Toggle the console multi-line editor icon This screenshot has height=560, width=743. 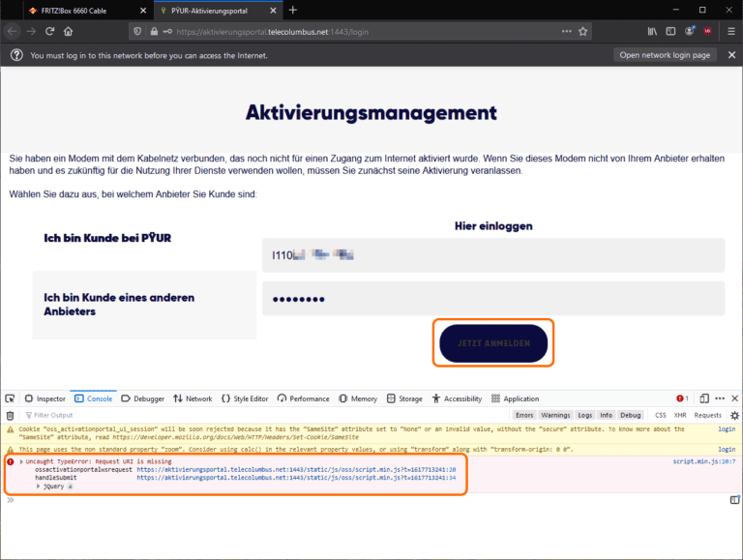click(734, 500)
